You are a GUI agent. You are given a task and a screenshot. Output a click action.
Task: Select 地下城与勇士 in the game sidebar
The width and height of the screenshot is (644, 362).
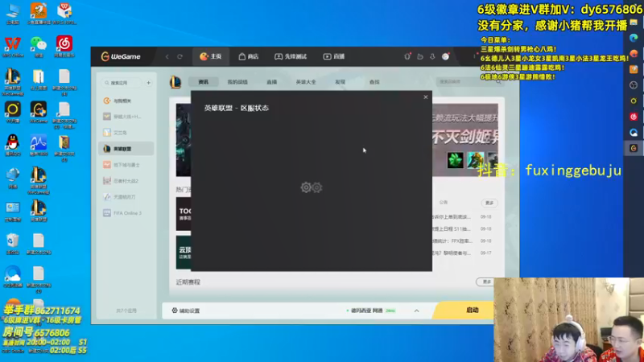coord(126,165)
